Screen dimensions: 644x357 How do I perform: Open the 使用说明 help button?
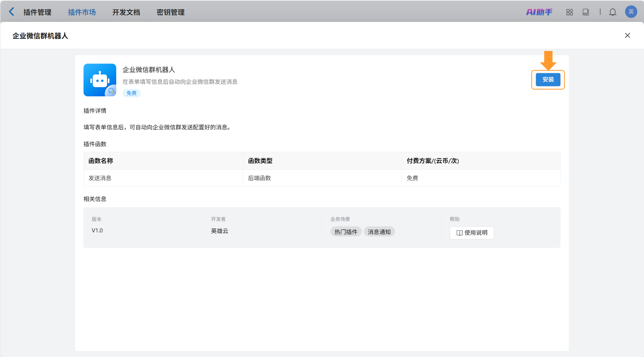click(x=471, y=233)
